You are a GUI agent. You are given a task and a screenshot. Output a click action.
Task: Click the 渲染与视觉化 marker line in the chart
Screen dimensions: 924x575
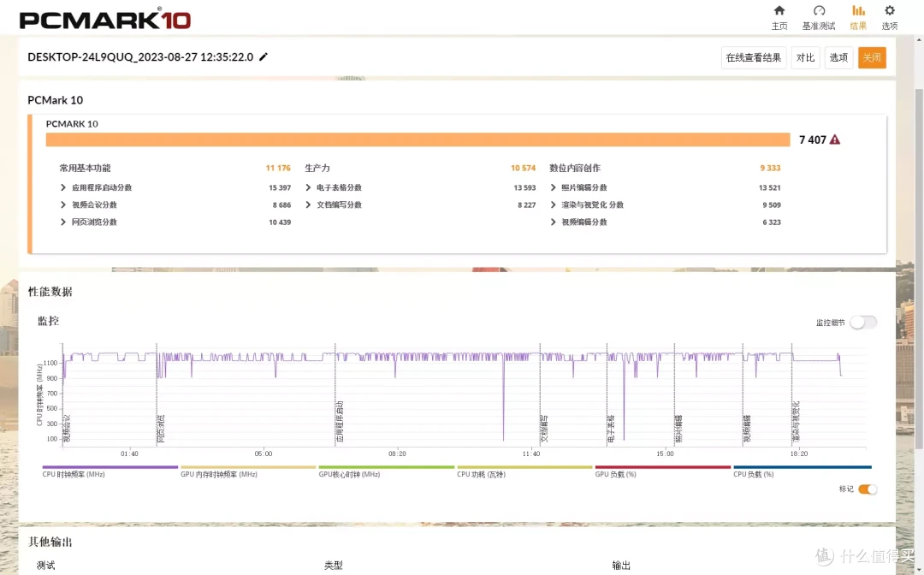792,394
